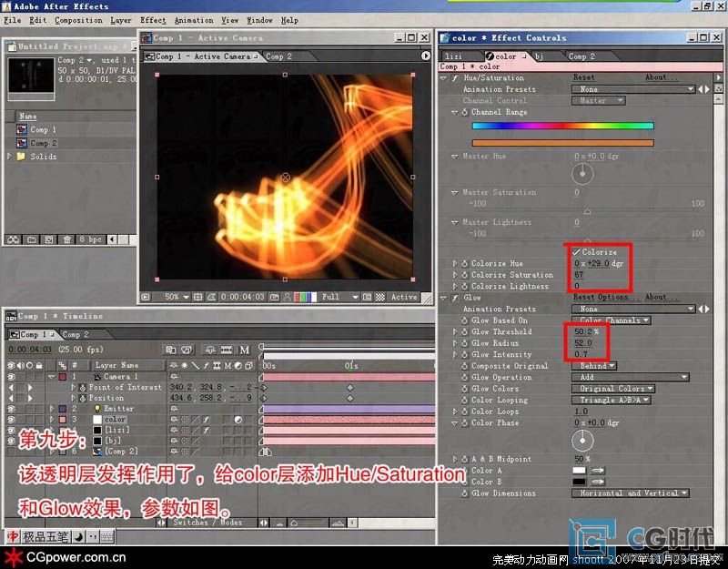The width and height of the screenshot is (728, 569).
Task: Open the Animation menu
Action: click(194, 20)
